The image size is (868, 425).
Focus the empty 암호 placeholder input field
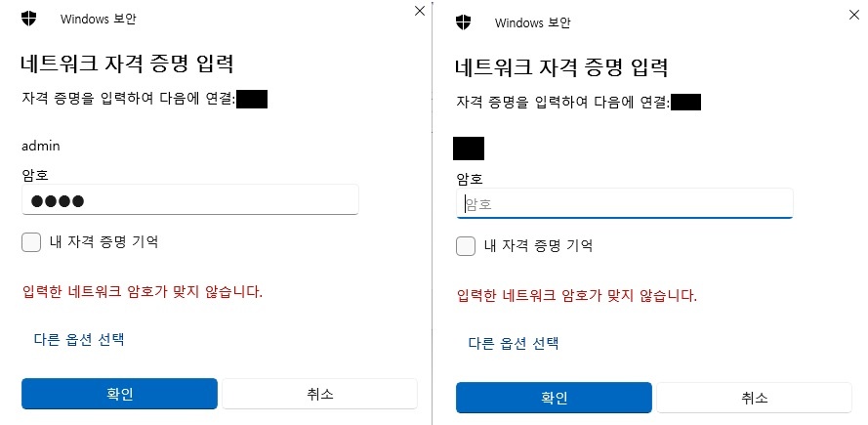(625, 204)
